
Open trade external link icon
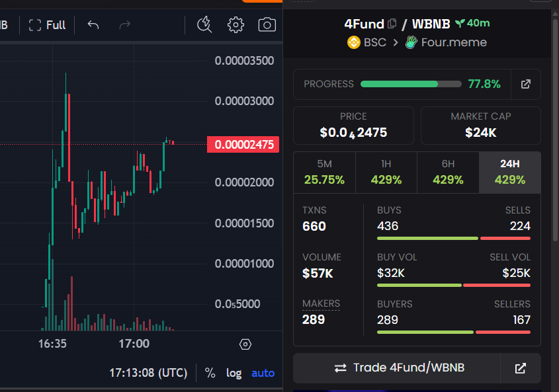521,368
